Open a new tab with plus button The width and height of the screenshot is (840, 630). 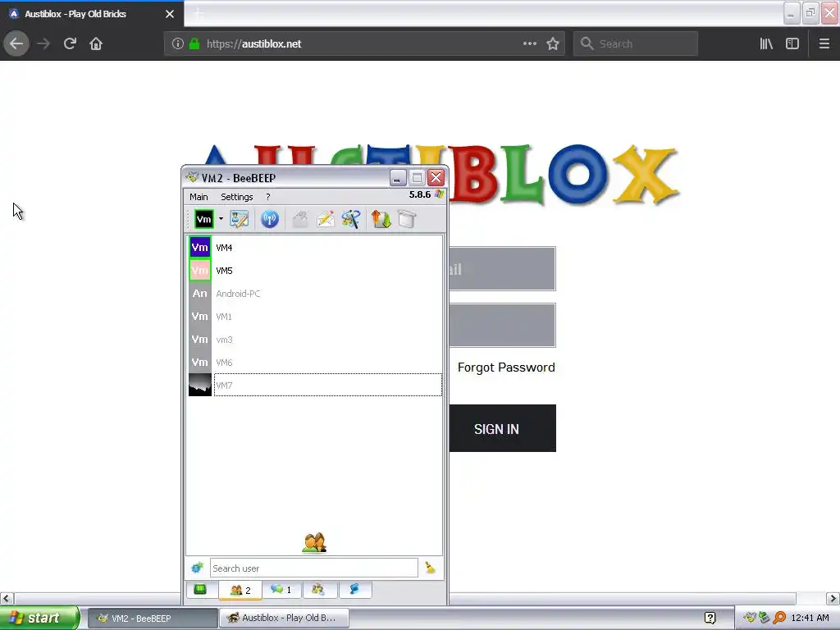pos(199,14)
